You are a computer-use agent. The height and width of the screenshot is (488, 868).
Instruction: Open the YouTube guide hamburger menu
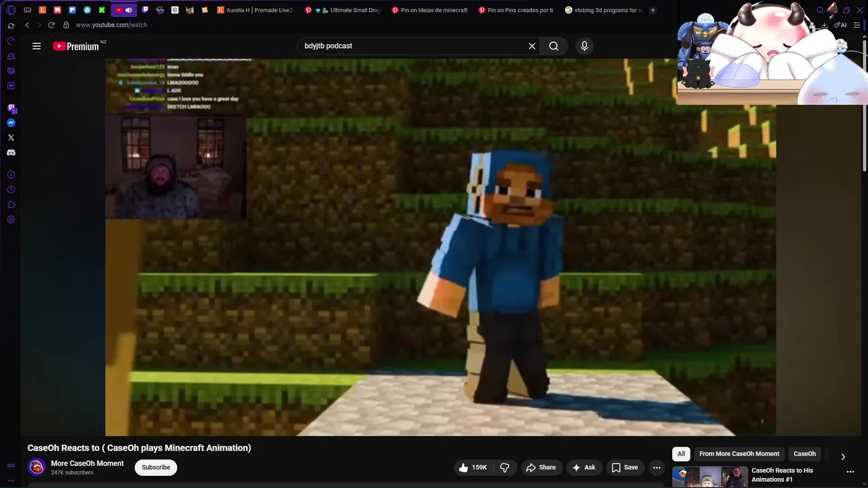(x=37, y=46)
